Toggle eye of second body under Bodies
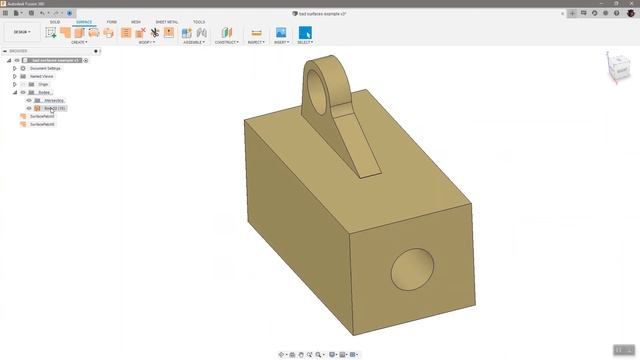The image size is (640, 360). (29, 108)
